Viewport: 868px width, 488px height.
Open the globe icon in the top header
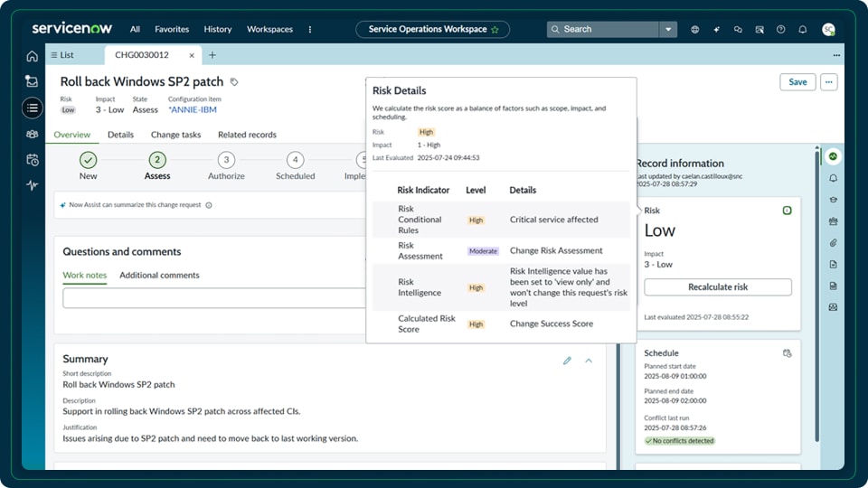[x=694, y=29]
